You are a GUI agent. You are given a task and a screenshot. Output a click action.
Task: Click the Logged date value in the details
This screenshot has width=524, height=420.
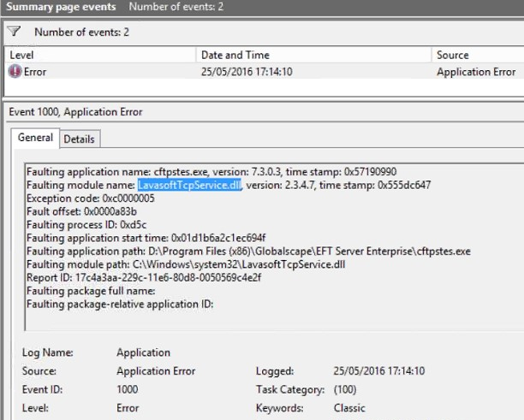point(379,371)
